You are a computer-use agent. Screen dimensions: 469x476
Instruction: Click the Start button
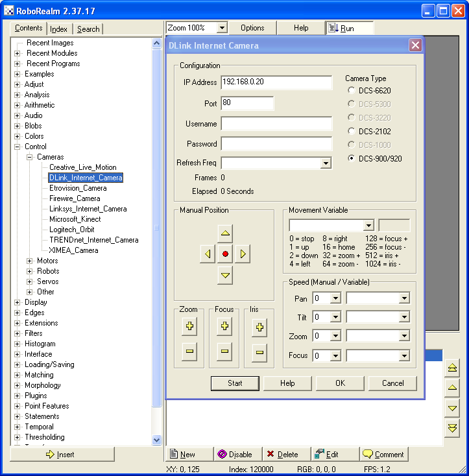pyautogui.click(x=235, y=383)
